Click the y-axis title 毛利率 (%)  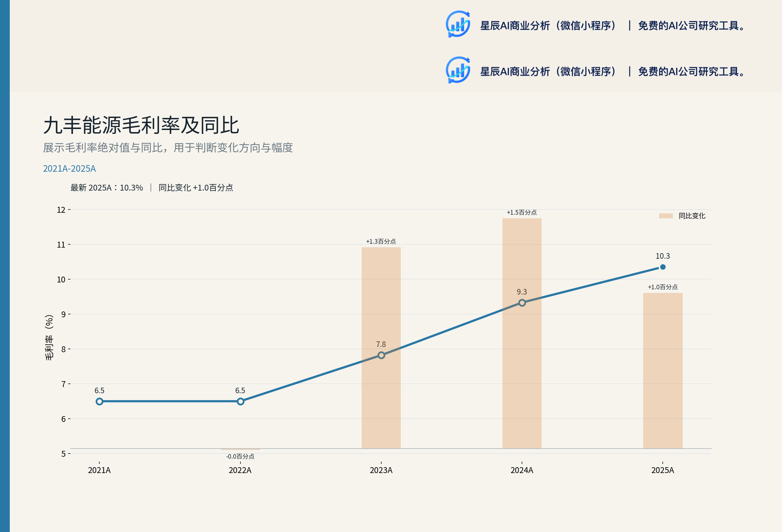click(x=49, y=338)
